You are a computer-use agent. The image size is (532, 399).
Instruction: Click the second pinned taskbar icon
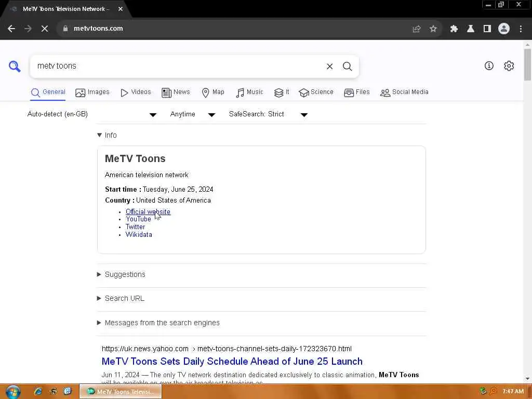coord(54,392)
